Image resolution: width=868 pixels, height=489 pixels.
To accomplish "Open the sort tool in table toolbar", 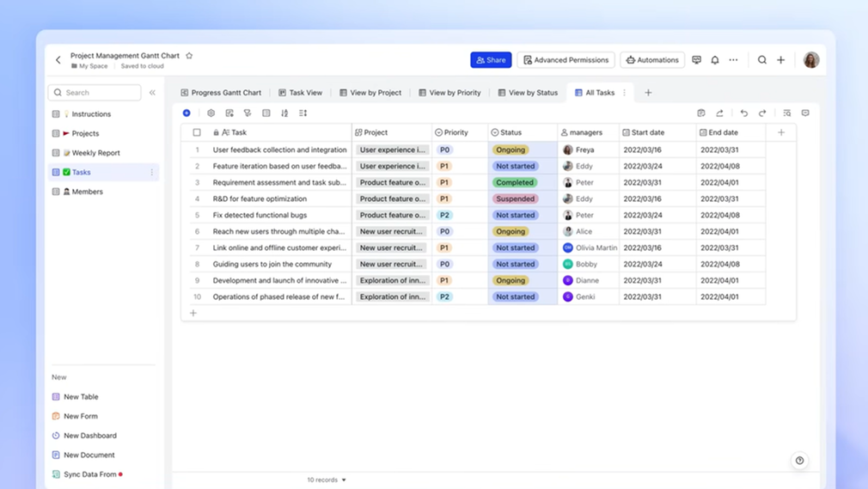I will click(x=284, y=113).
